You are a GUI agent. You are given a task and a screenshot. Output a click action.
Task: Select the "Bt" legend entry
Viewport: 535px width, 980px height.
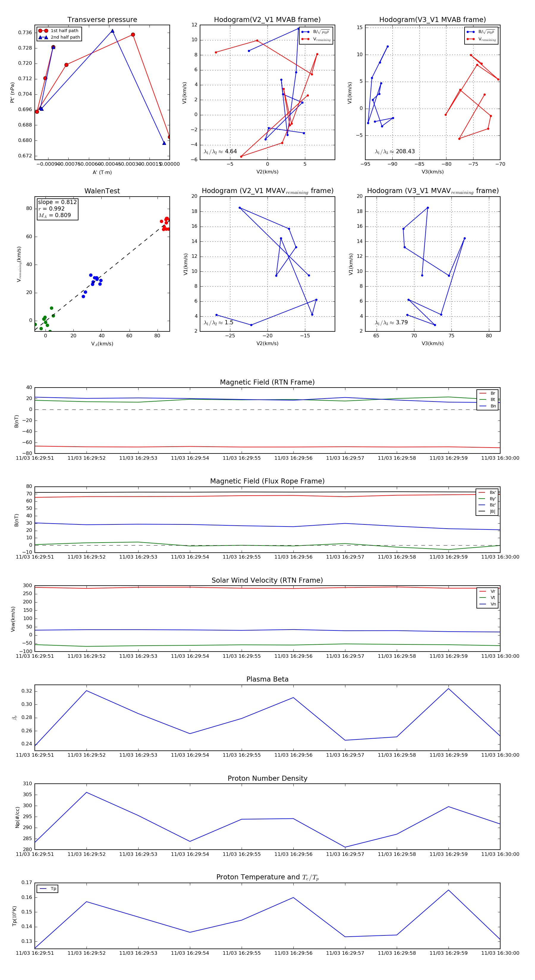coord(488,400)
